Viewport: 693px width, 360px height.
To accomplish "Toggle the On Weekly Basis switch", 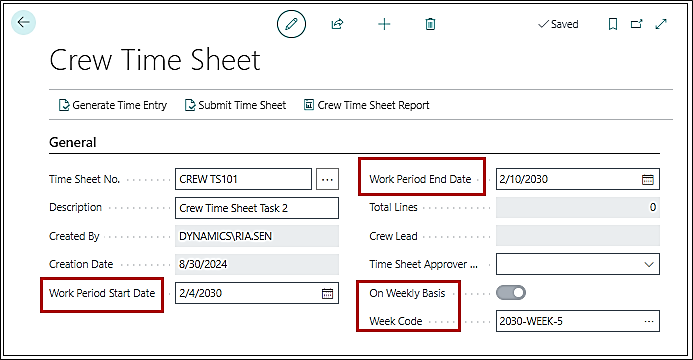I will pos(511,292).
